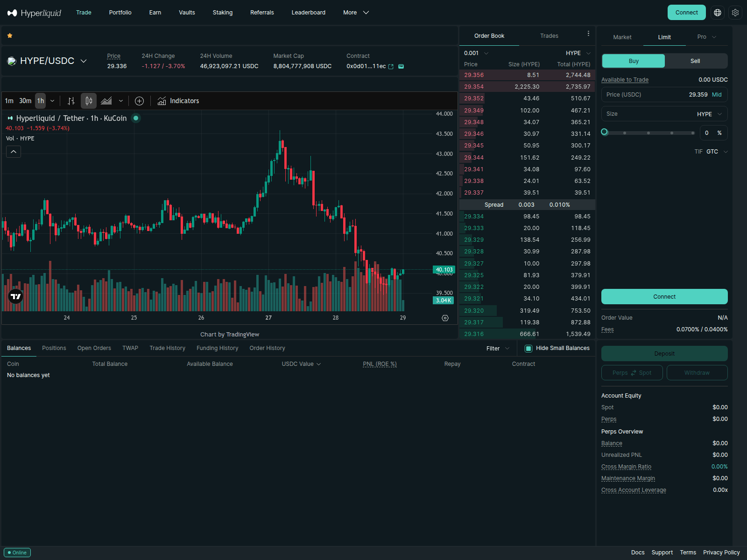This screenshot has width=747, height=560.
Task: Click the Fees label
Action: click(x=607, y=329)
